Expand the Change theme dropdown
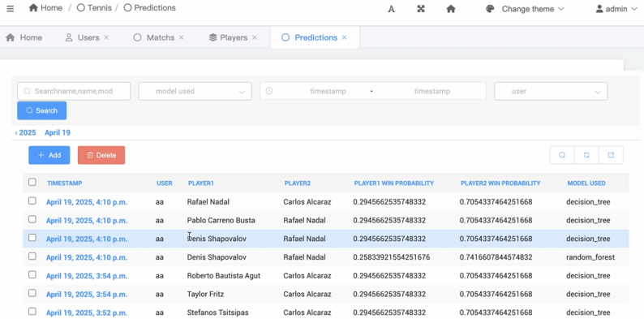The image size is (644, 319). 533,9
